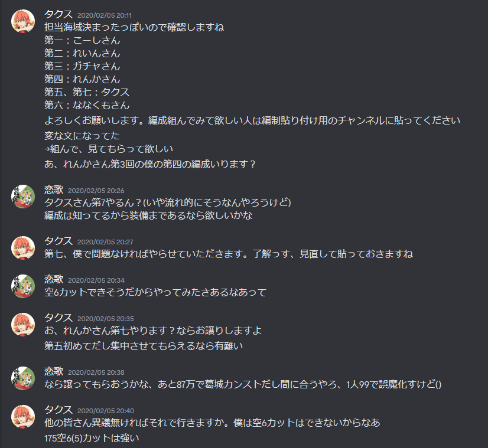488x448 pixels.
Task: Click username タクス on the 20:35 message
Action: click(58, 318)
